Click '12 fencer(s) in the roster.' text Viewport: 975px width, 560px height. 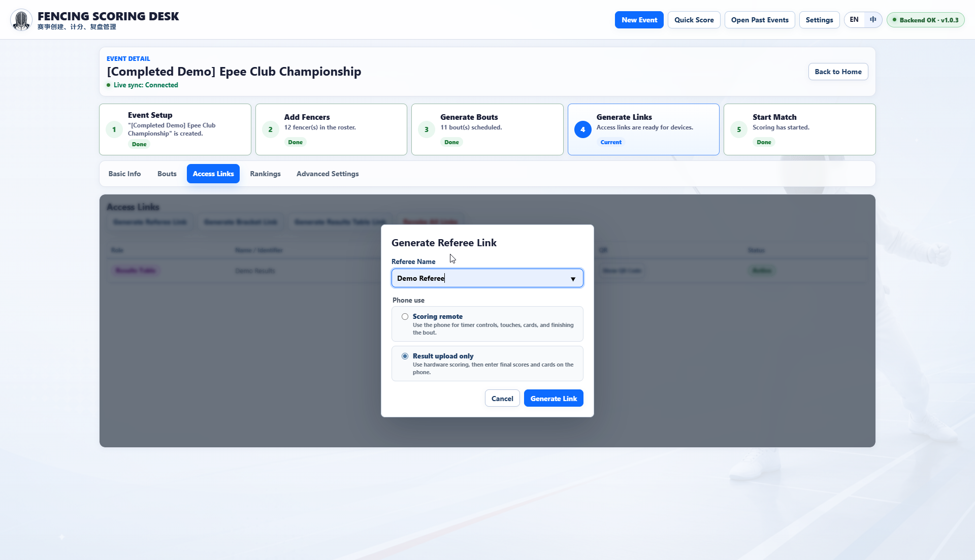[320, 127]
